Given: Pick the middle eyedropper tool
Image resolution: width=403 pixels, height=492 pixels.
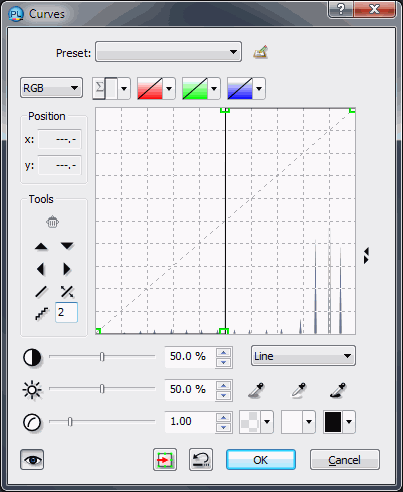Looking at the screenshot, I should click(x=298, y=390).
